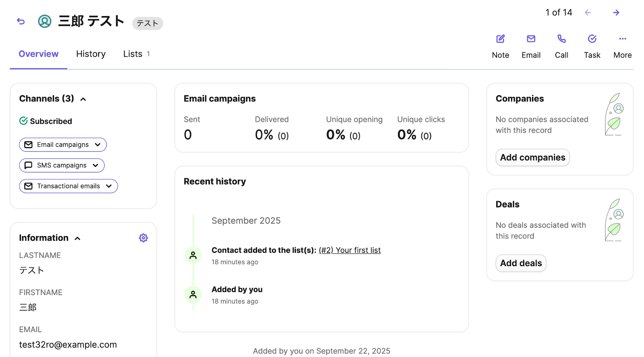Click the contact avatar icon in header
The image size is (644, 357).
(x=45, y=21)
